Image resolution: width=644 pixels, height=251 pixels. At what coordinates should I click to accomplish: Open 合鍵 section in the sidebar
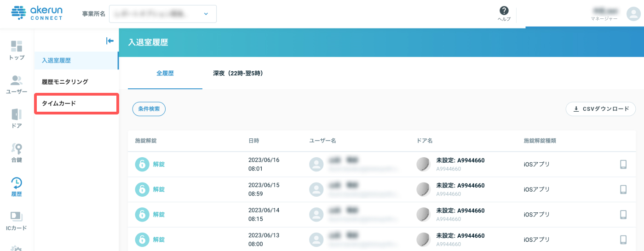[17, 153]
